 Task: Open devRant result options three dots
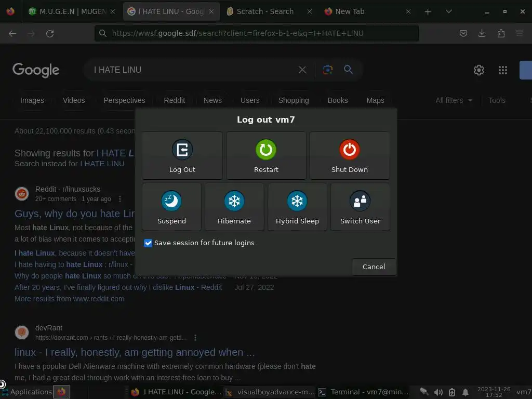pyautogui.click(x=195, y=338)
